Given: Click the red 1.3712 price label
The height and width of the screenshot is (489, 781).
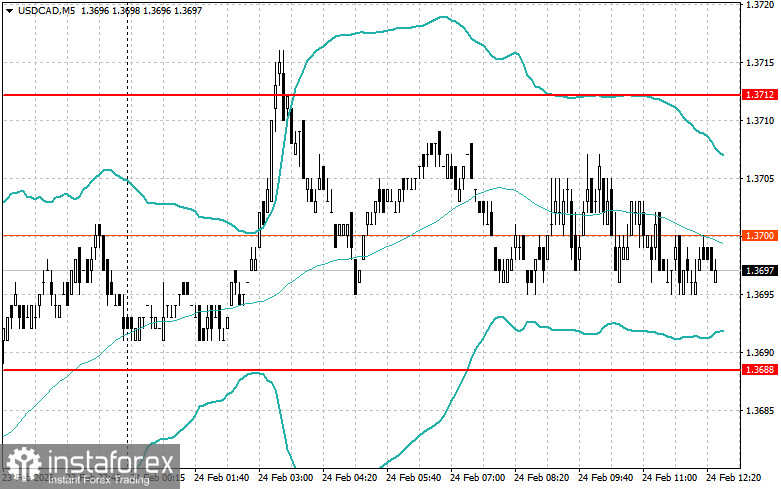Looking at the screenshot, I should (759, 95).
